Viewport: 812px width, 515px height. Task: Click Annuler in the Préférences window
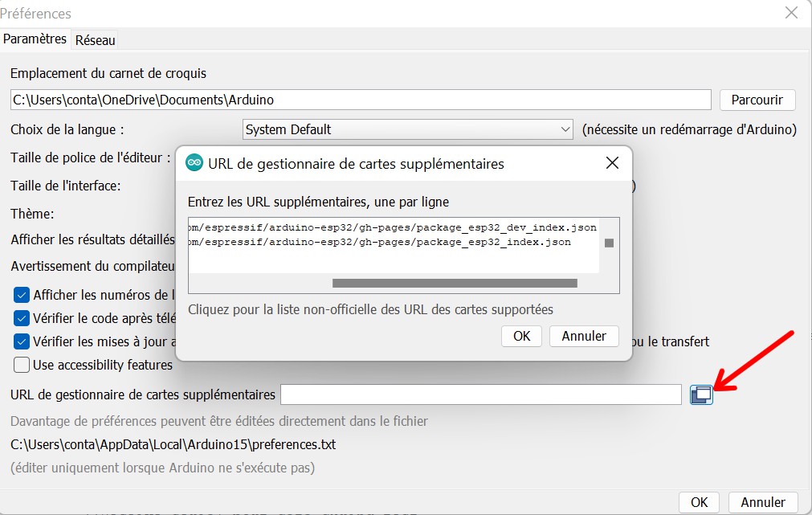click(763, 502)
